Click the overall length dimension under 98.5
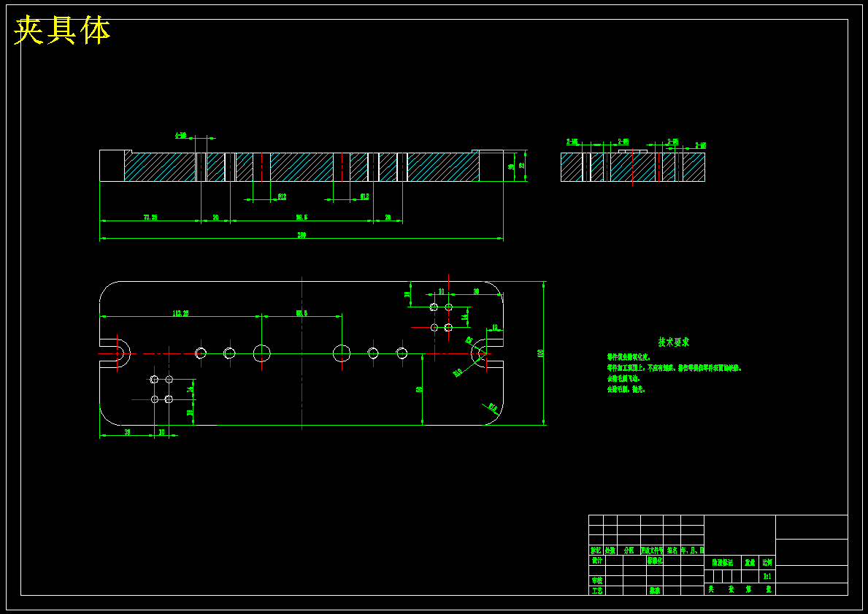Screen dimensions: 868x614 click(302, 235)
